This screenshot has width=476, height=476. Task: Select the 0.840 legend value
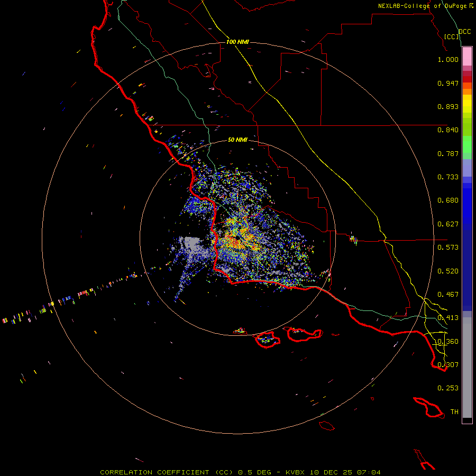point(448,130)
